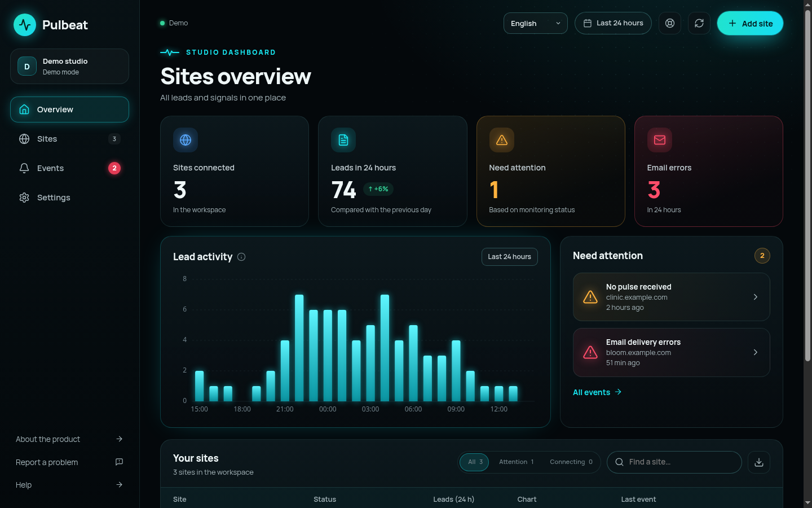Click the globe icon on Sites connected card
Viewport: 812px width, 508px height.
point(186,140)
